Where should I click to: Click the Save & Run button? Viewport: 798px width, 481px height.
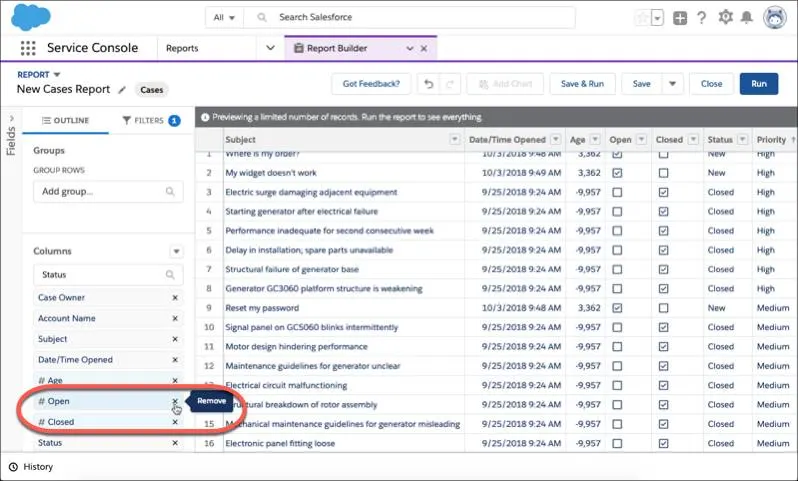pyautogui.click(x=582, y=84)
